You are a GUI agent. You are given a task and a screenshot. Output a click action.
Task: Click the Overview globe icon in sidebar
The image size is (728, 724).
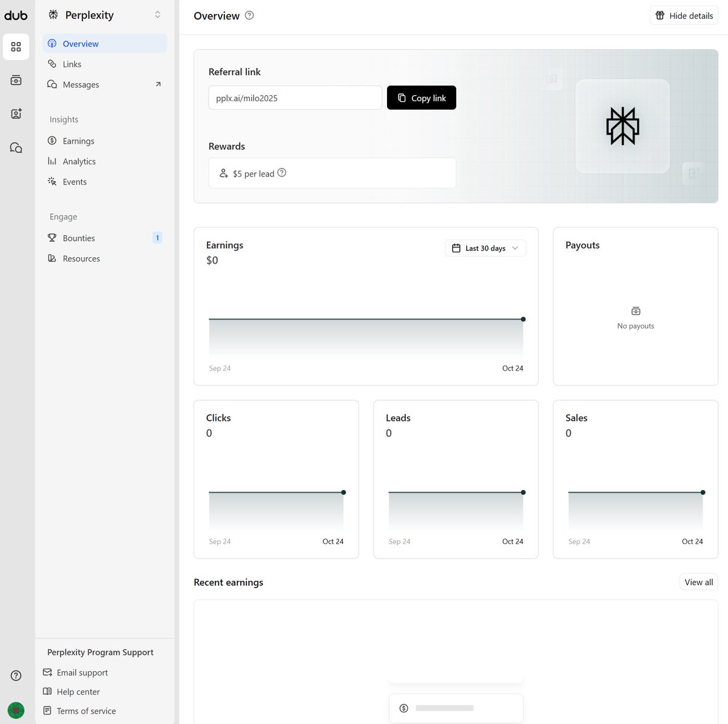point(52,44)
